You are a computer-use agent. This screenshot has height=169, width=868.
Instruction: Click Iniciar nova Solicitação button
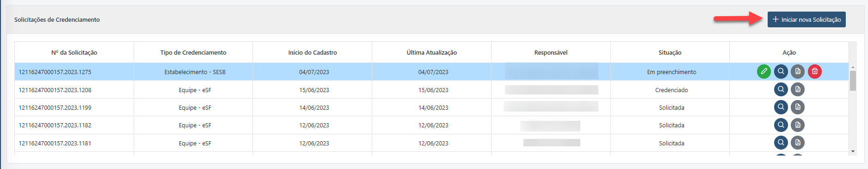coord(806,19)
